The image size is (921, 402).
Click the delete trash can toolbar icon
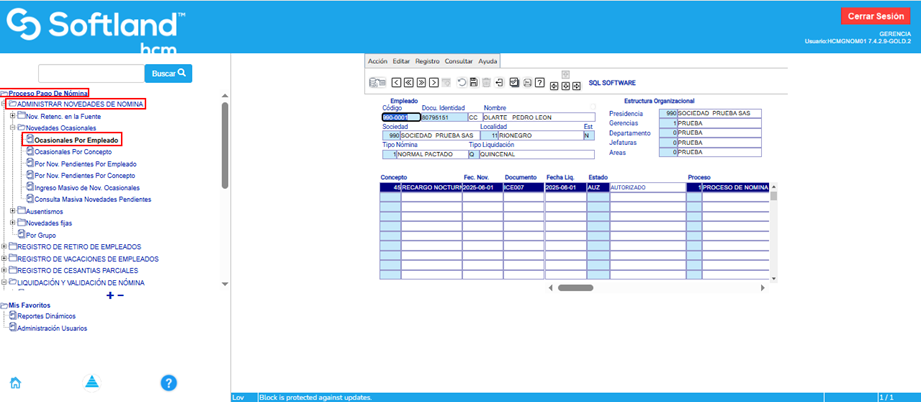(x=486, y=82)
